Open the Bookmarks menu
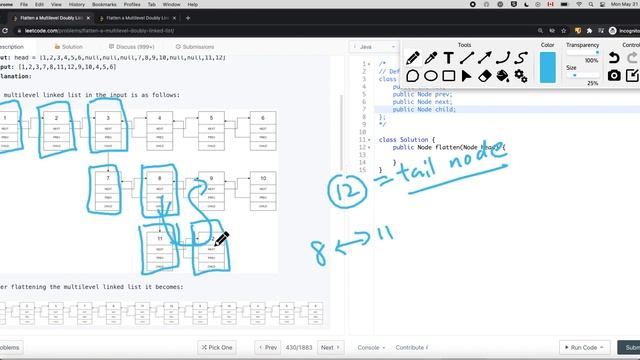The width and height of the screenshot is (640, 360). 104,4
